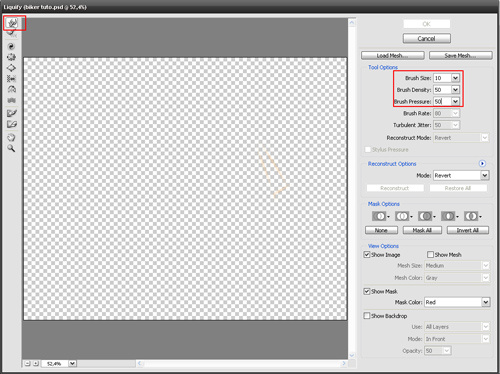This screenshot has width=500, height=374.
Task: Select the Zoom magnifier tool
Action: click(11, 148)
